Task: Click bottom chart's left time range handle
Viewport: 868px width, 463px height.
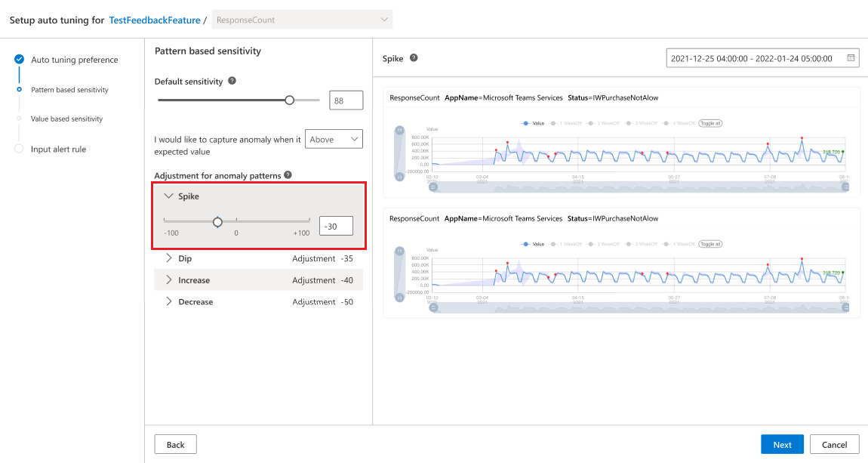Action: click(x=433, y=308)
